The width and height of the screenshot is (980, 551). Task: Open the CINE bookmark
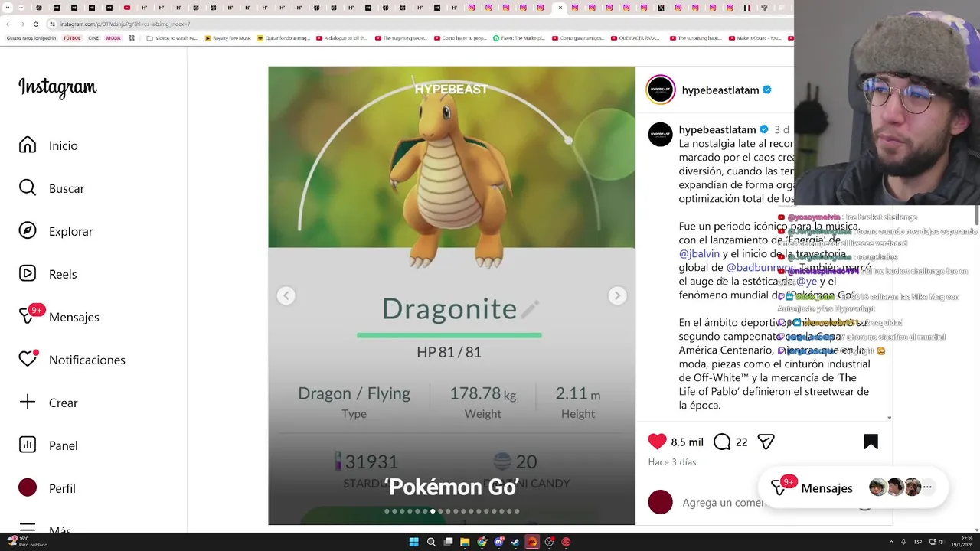[93, 37]
